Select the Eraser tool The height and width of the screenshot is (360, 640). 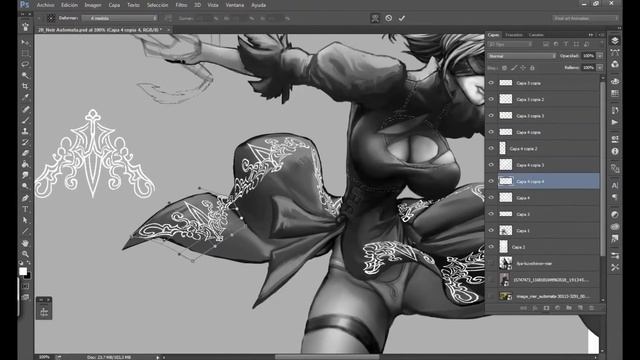[x=25, y=153]
